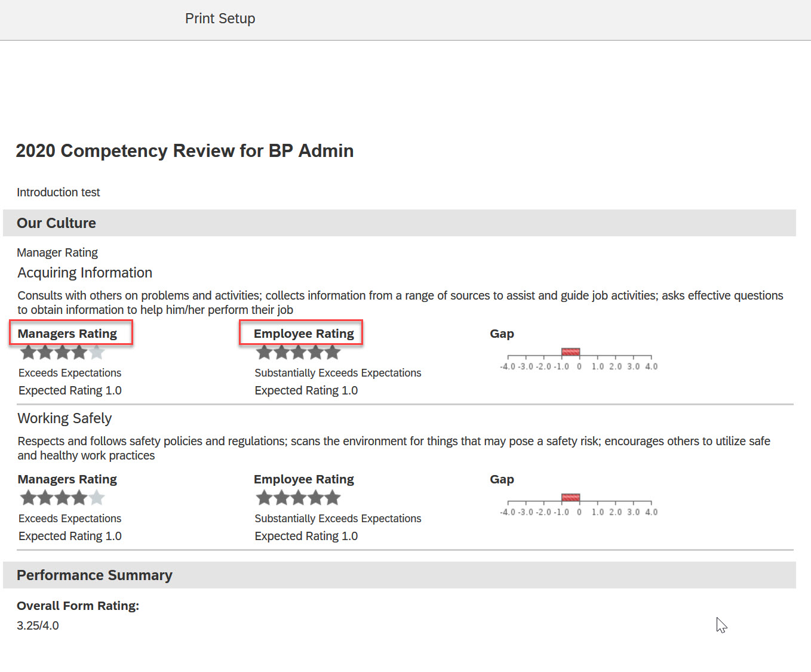The width and height of the screenshot is (811, 672).
Task: Click the Manager Rating label under Our Culture
Action: [x=57, y=252]
